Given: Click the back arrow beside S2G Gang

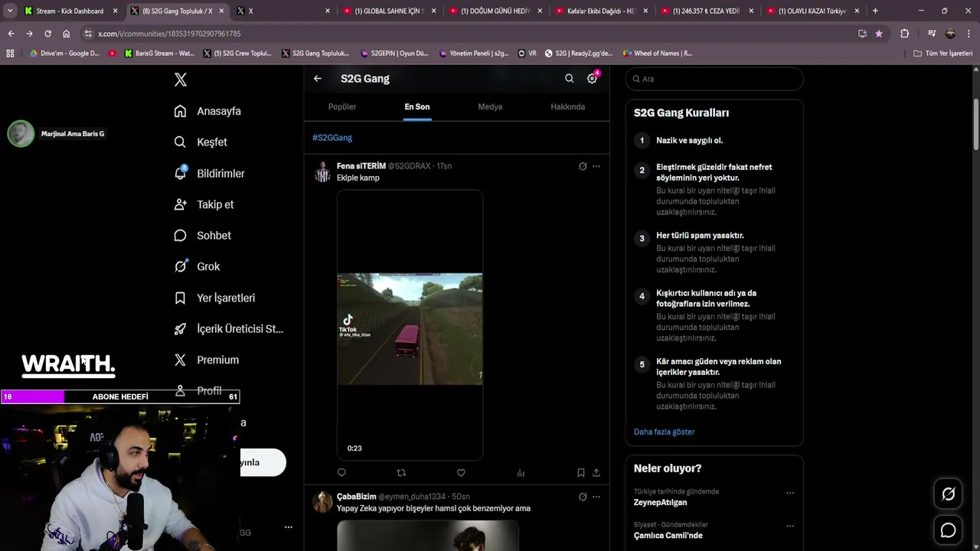Looking at the screenshot, I should click(x=318, y=79).
